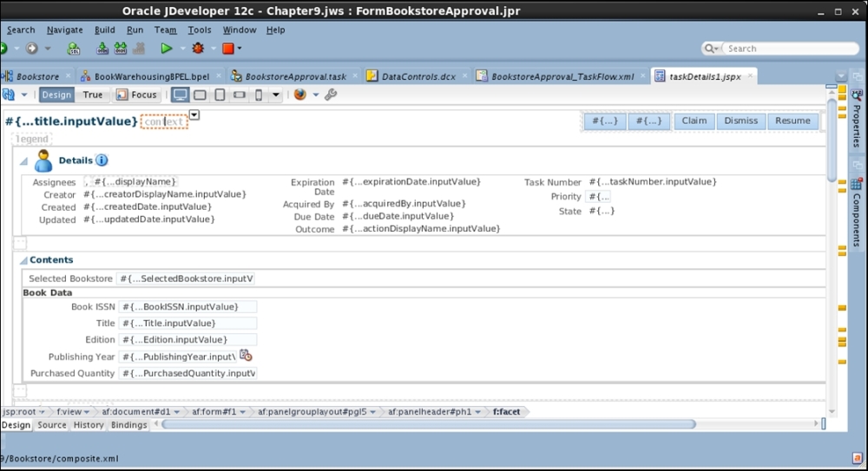Click the Debug bug icon

pyautogui.click(x=198, y=49)
